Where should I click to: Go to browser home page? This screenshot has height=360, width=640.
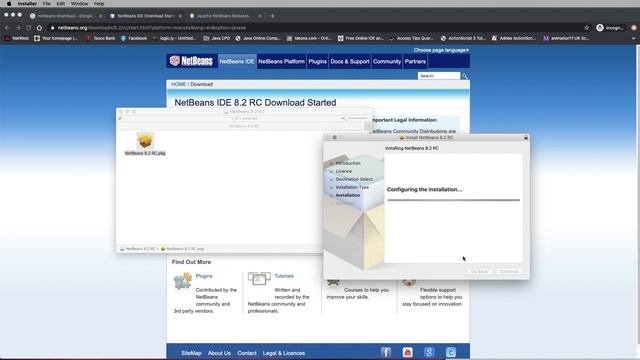point(39,28)
